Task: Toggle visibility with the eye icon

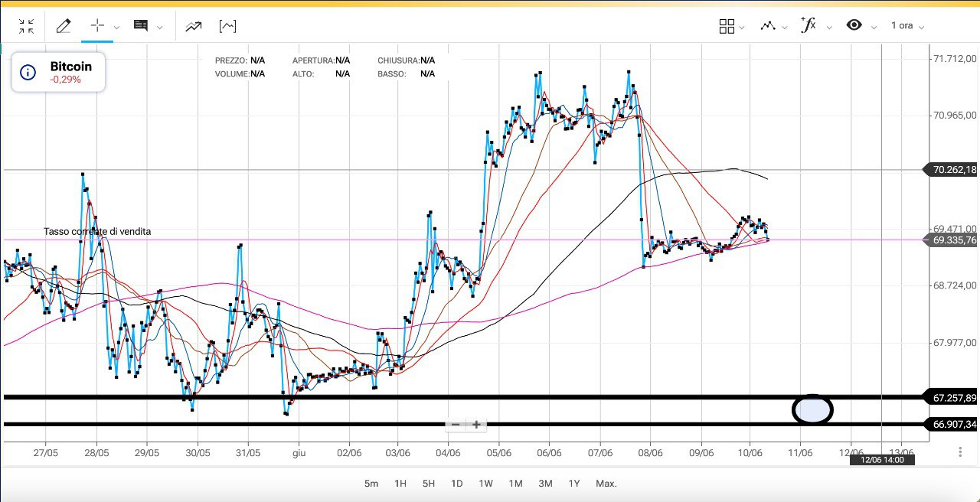Action: (x=854, y=25)
